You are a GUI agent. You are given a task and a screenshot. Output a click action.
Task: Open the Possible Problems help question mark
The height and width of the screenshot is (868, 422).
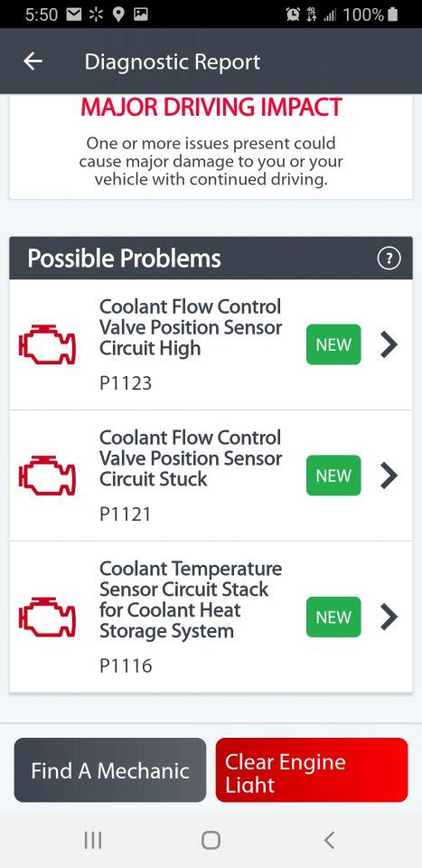(x=389, y=258)
